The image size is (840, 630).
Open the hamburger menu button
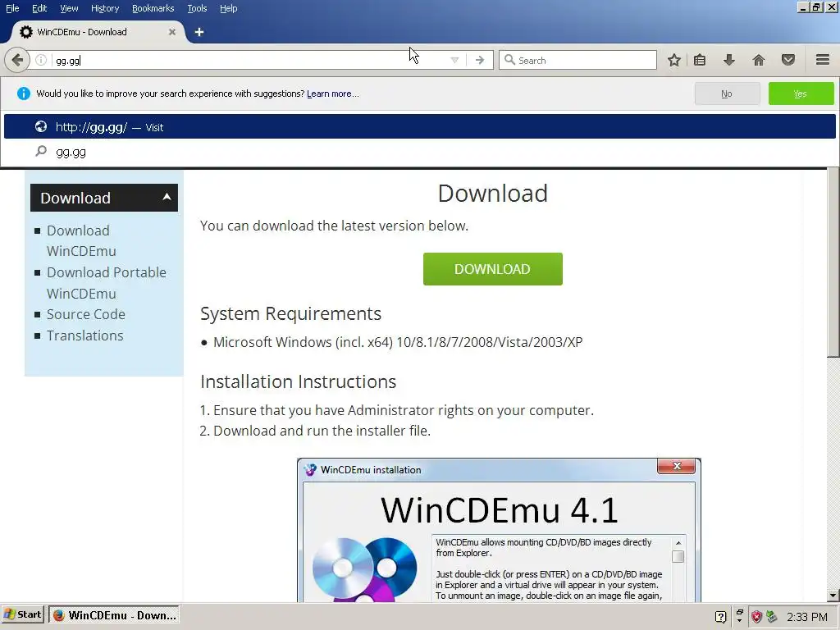pos(823,60)
